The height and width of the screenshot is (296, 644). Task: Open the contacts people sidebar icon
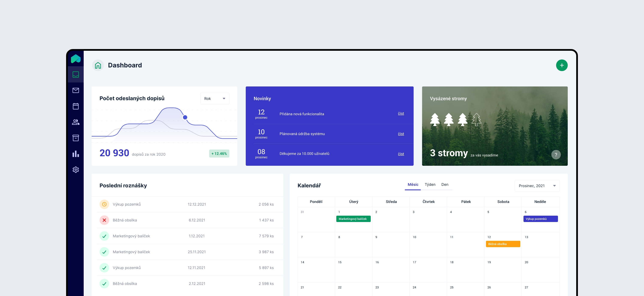[75, 122]
